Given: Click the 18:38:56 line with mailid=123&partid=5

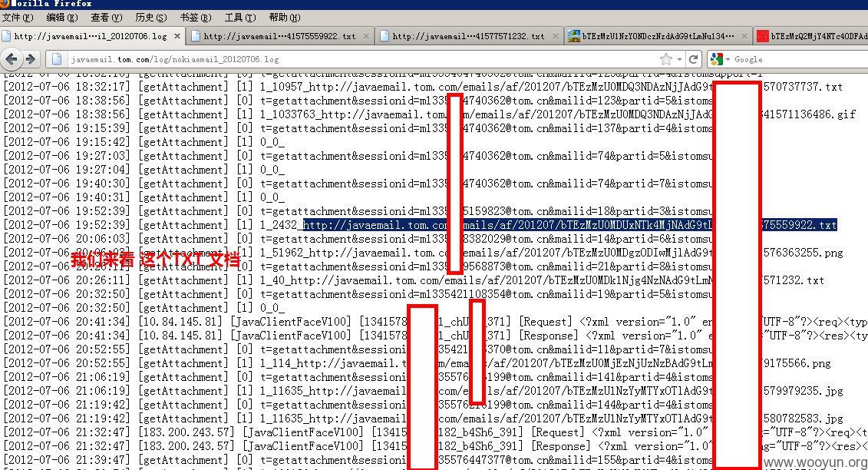Looking at the screenshot, I should point(358,101).
